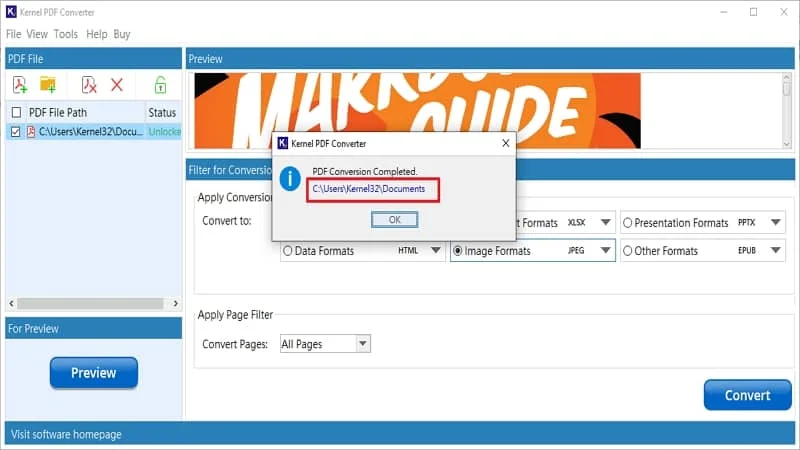Select the Image Formats radio button
The height and width of the screenshot is (450, 800).
[x=458, y=251]
